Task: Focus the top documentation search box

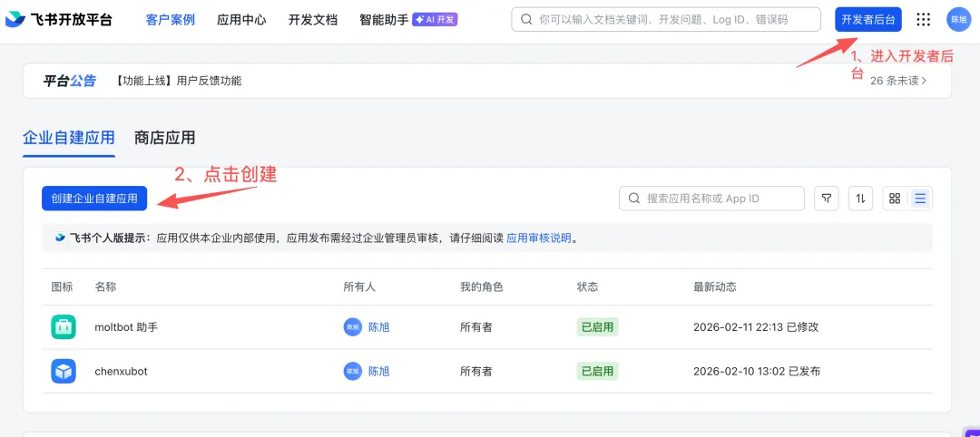Action: [671, 19]
